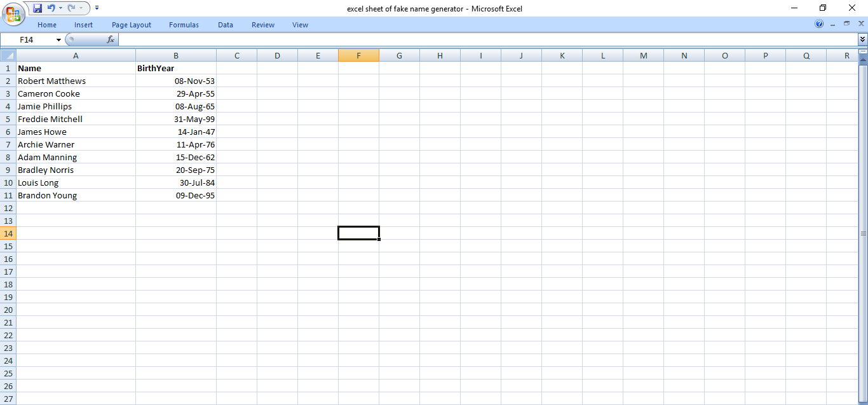This screenshot has width=868, height=405.
Task: Select cell 'Freddie Mitchell'
Action: coord(76,119)
